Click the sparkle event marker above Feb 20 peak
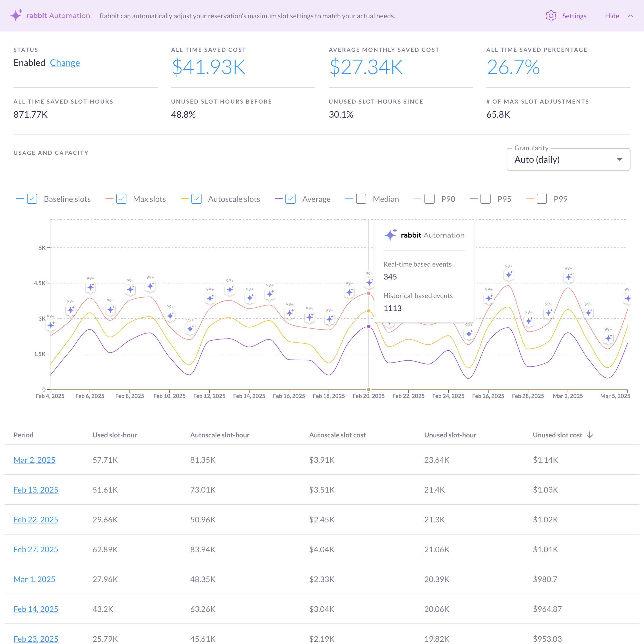Image resolution: width=644 pixels, height=644 pixels. pos(369,282)
